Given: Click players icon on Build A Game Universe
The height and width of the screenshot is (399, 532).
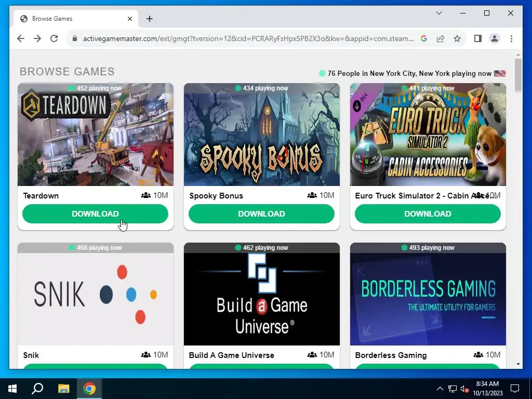Looking at the screenshot, I should (x=312, y=355).
